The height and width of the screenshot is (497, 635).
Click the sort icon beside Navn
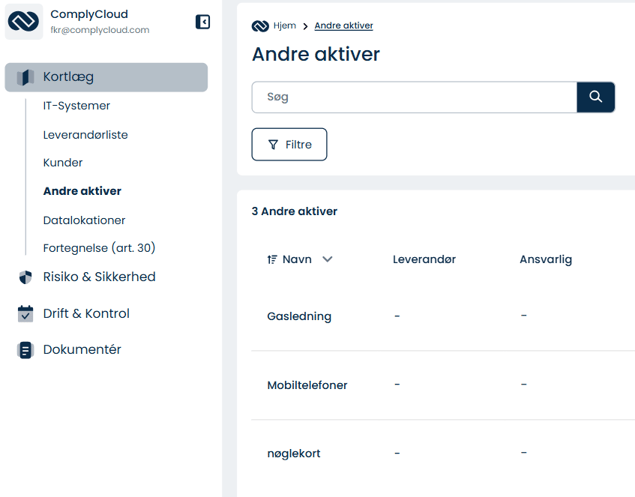click(x=272, y=259)
